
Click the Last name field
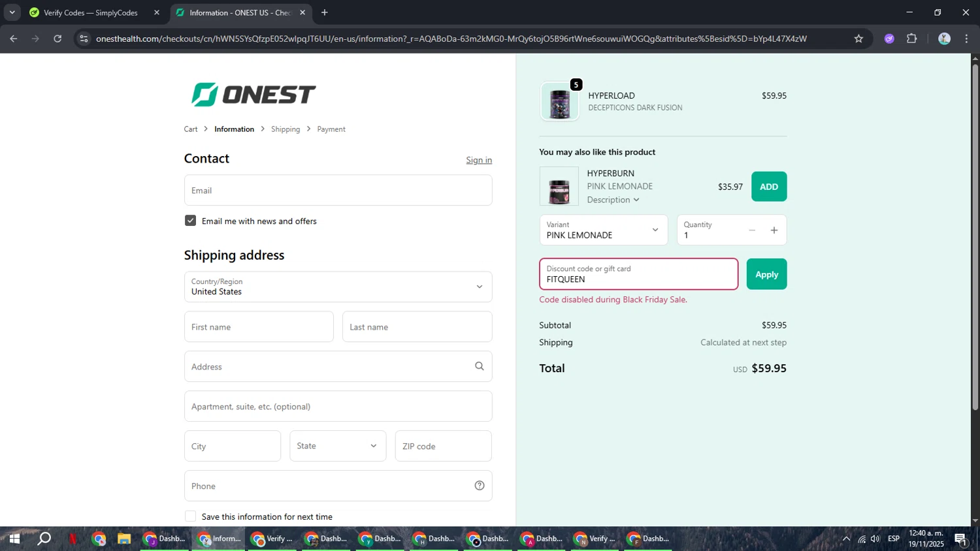[x=417, y=326]
